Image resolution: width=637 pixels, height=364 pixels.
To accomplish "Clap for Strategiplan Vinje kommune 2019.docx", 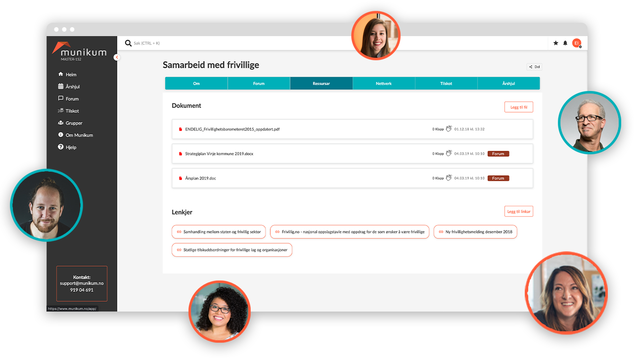I will [x=449, y=154].
